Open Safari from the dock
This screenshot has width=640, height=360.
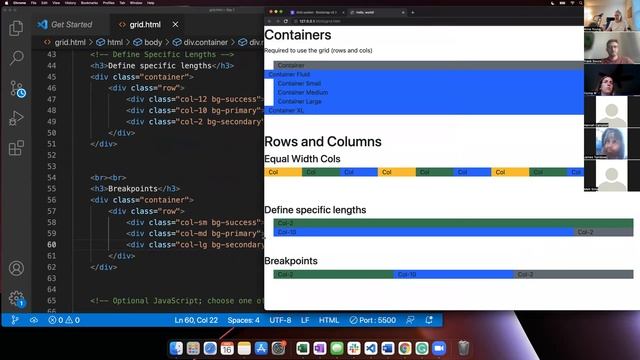(x=210, y=348)
